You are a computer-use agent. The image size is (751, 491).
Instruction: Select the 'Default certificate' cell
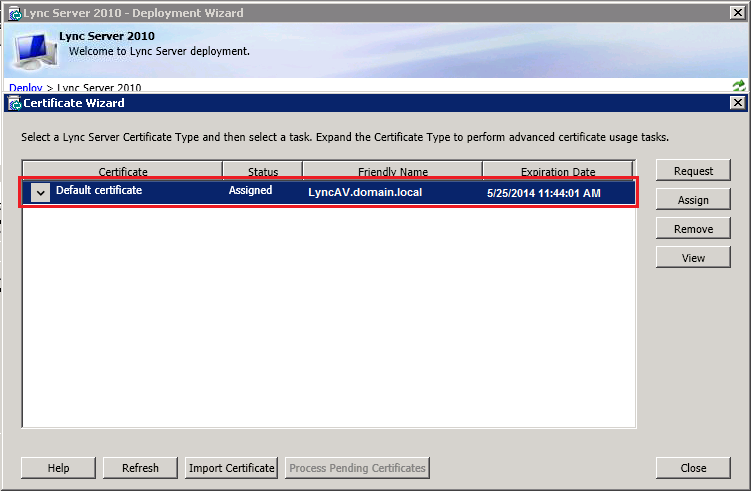[99, 190]
